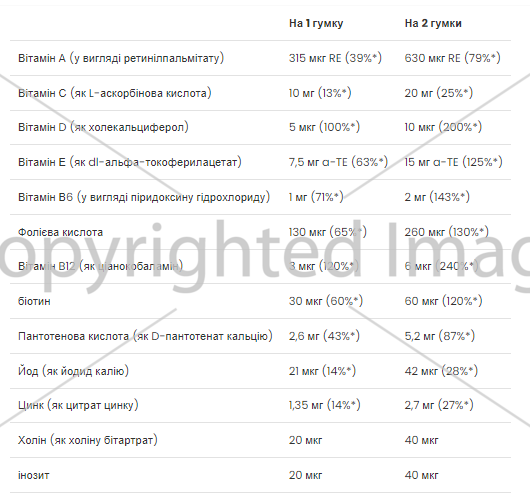Click the 315 мкг RE (39%) value
The width and height of the screenshot is (530, 499).
click(335, 58)
